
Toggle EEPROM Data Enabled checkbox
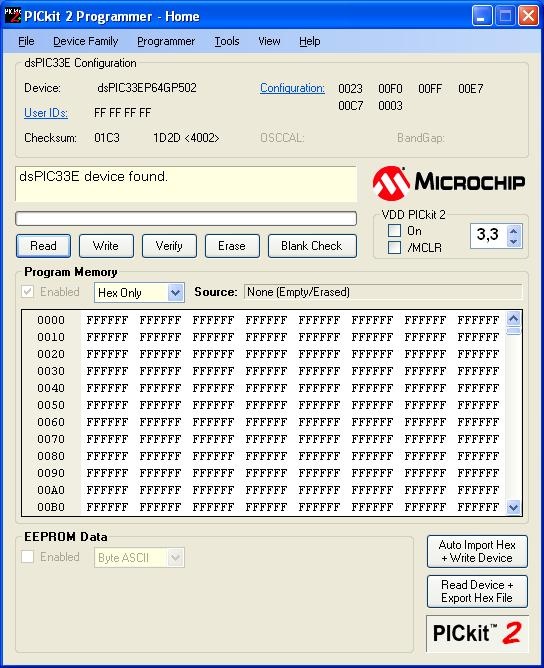(x=27, y=556)
